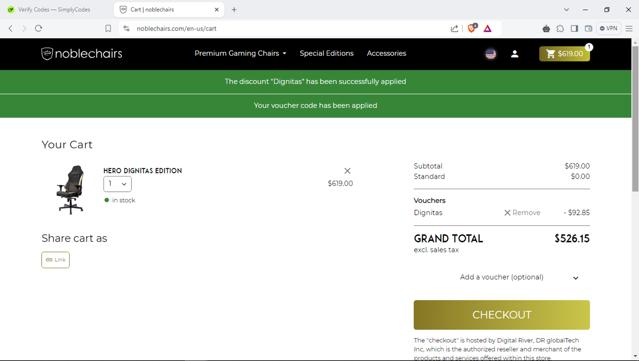Remove the Dignitas voucher
639x361 pixels.
tap(522, 213)
